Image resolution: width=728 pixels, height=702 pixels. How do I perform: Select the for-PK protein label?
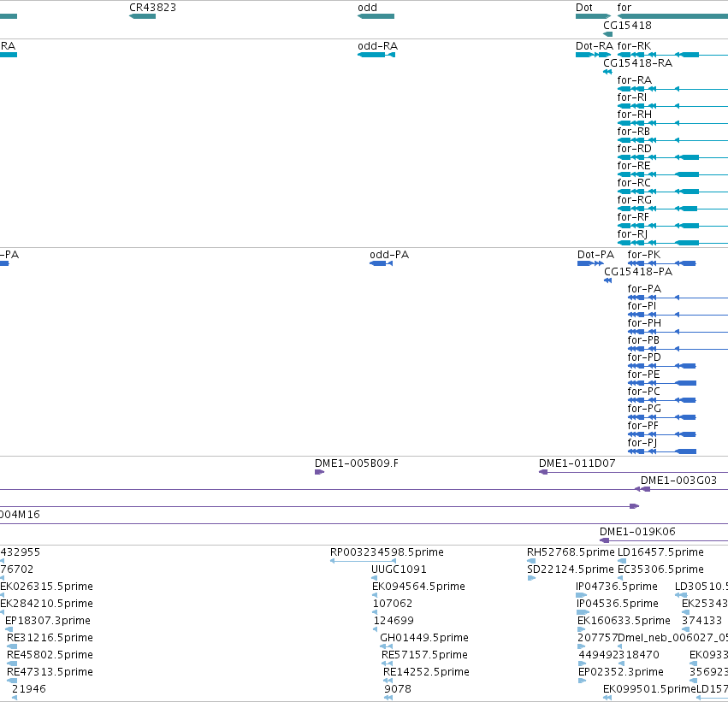pos(644,255)
